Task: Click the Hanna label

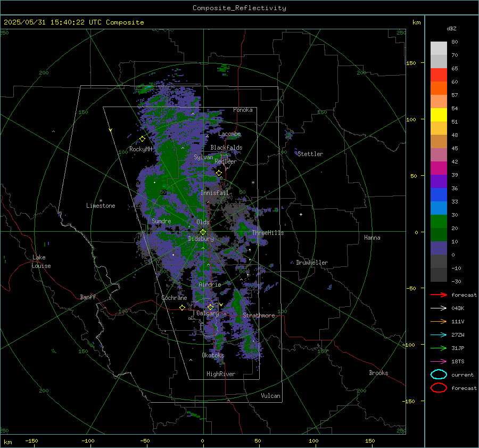Action: [x=372, y=238]
